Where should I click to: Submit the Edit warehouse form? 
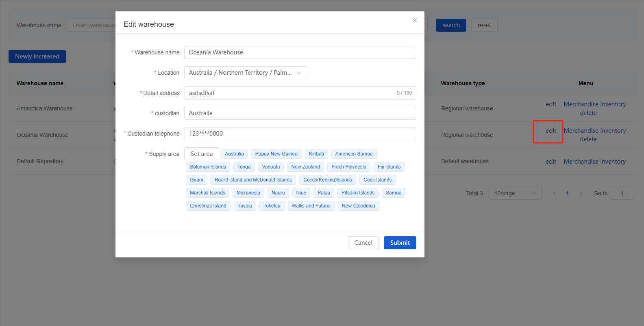pyautogui.click(x=400, y=243)
